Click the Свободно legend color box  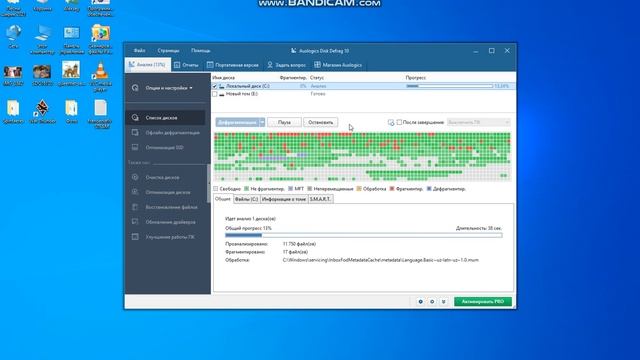coord(216,189)
